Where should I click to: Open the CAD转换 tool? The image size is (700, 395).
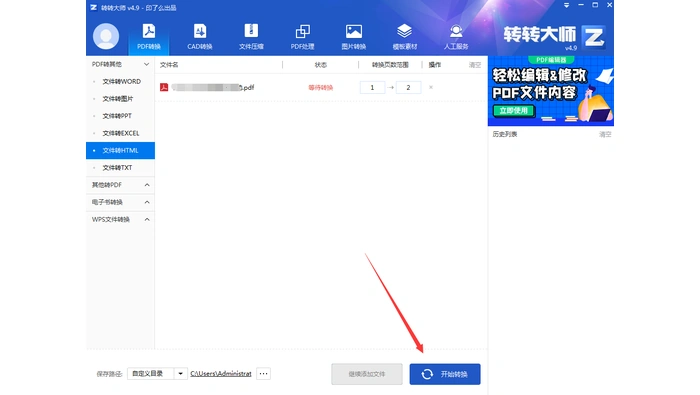[200, 37]
